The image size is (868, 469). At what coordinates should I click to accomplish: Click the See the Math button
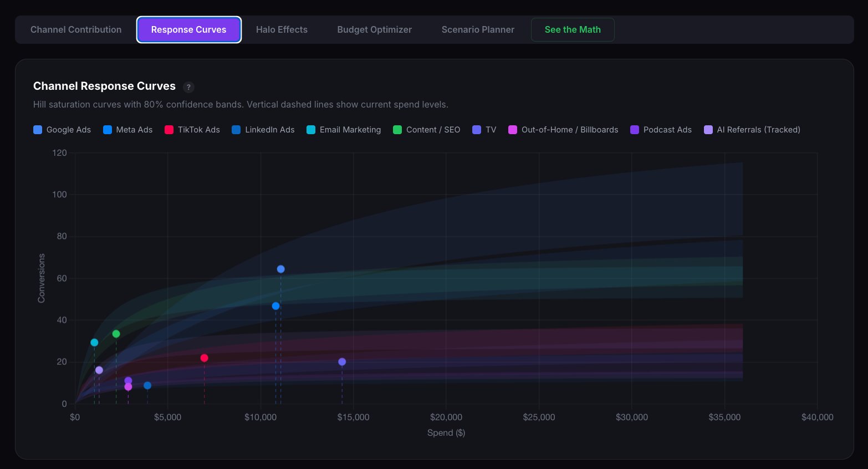tap(573, 29)
